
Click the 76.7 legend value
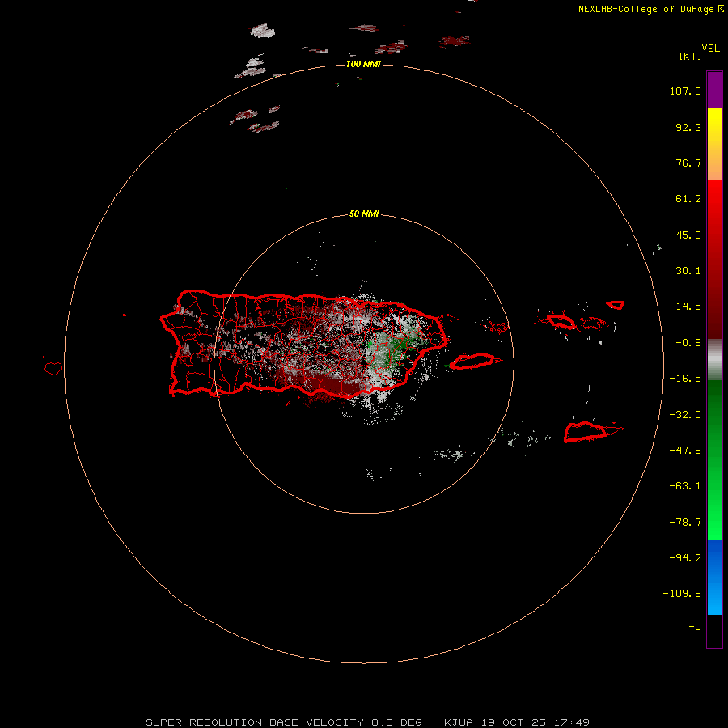click(x=688, y=163)
